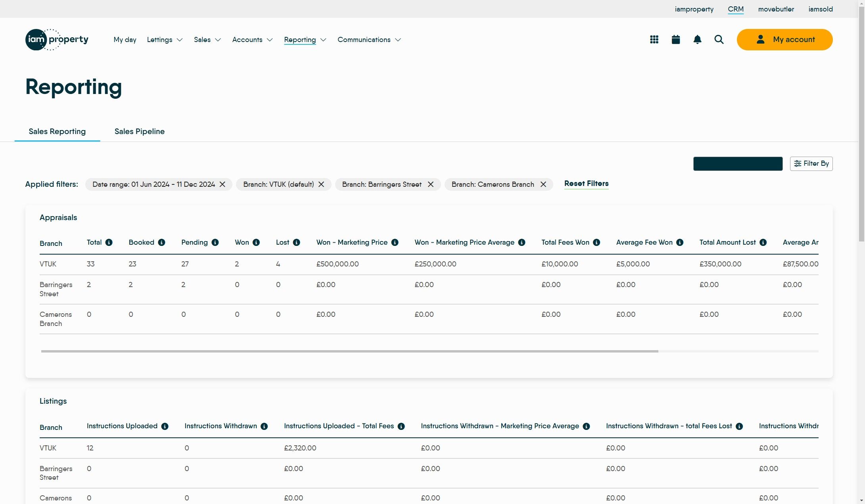
Task: Expand the Lettings dropdown menu
Action: pos(165,40)
